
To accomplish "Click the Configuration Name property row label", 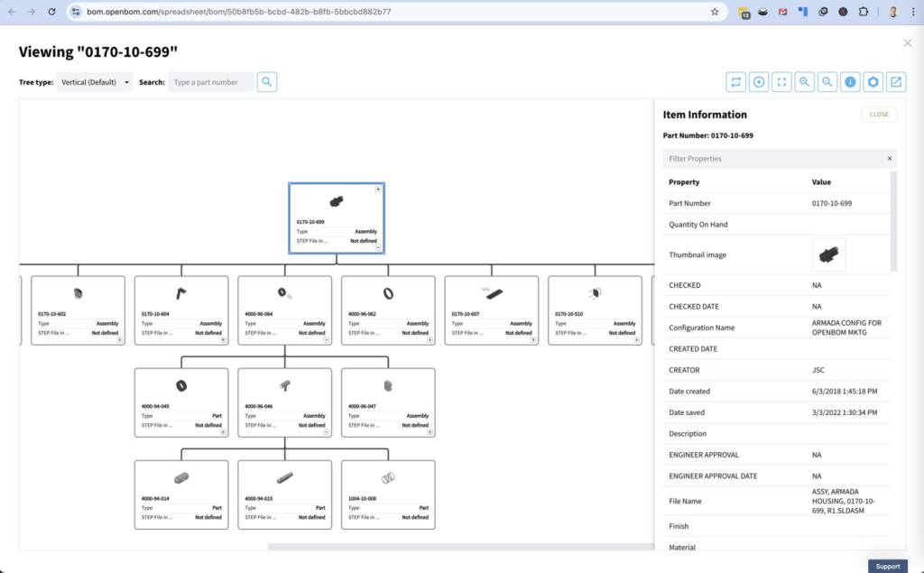I will point(702,328).
